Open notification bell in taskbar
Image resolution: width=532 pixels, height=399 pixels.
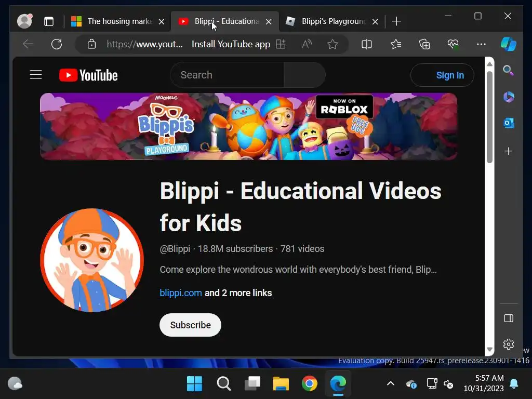pyautogui.click(x=514, y=384)
